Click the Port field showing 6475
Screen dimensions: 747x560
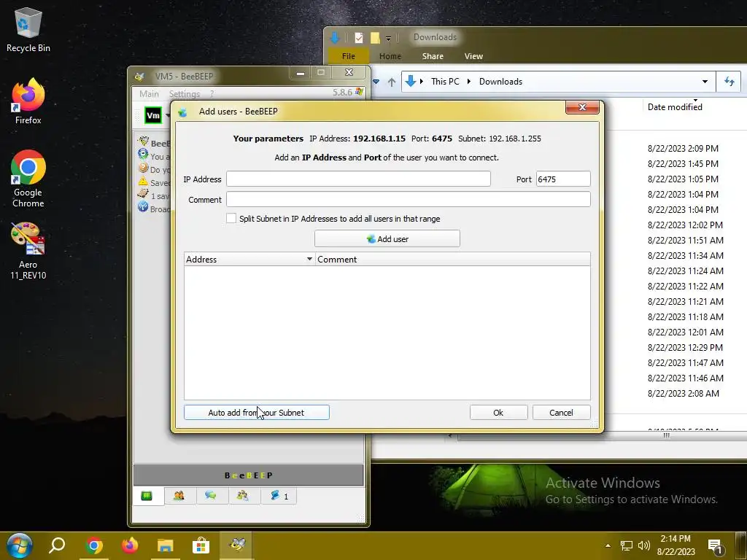(563, 179)
